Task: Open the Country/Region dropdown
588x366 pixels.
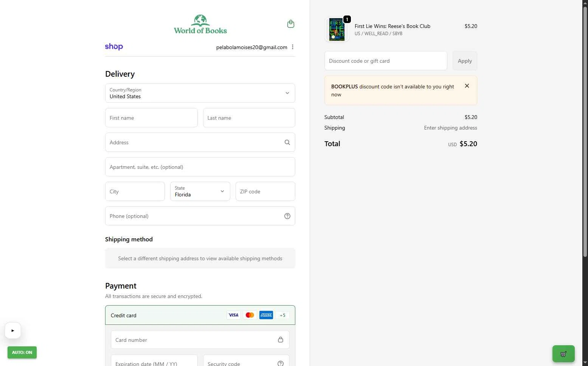Action: [200, 93]
